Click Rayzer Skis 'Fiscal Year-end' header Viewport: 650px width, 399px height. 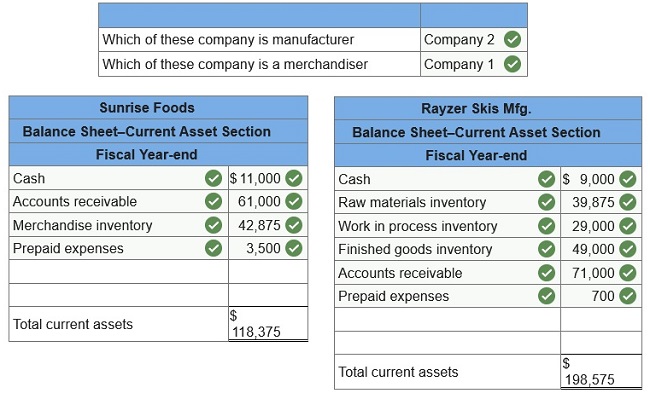tap(476, 155)
